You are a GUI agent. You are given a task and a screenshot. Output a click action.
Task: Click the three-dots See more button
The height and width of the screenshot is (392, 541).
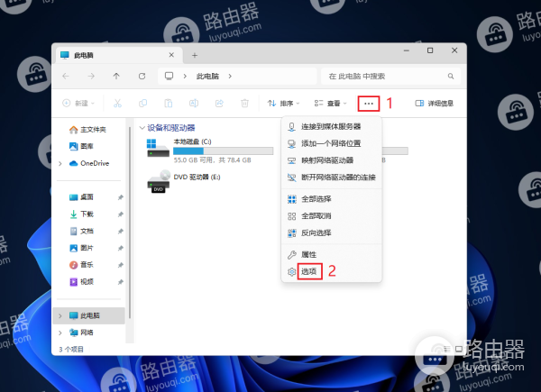369,104
